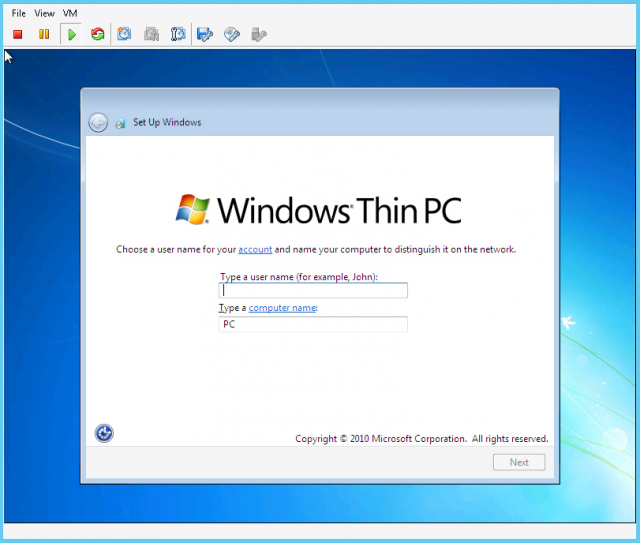Reset the virtual machine with the restart icon
This screenshot has height=543, width=640.
click(97, 34)
